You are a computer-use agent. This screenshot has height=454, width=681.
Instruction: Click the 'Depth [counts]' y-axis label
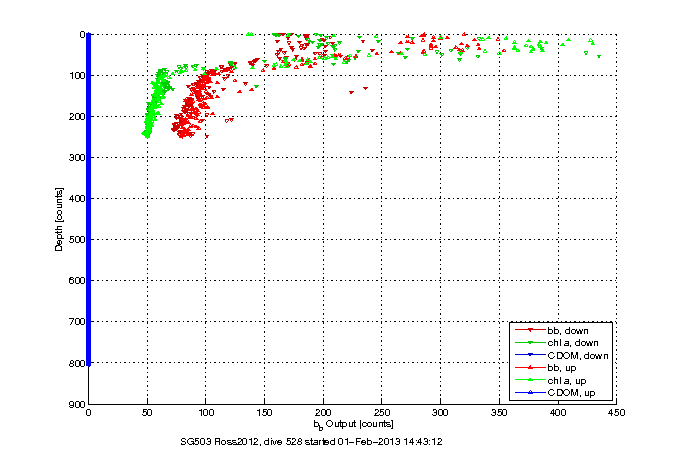coord(59,219)
